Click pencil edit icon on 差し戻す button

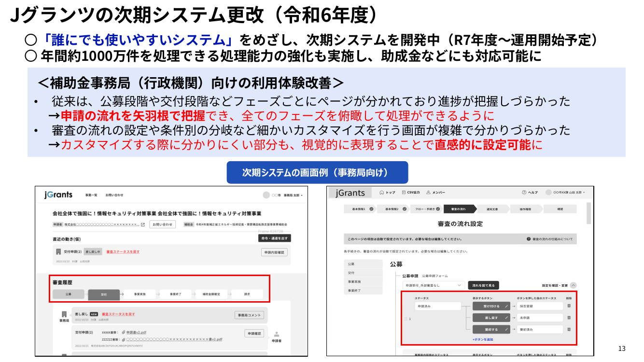[x=506, y=318]
